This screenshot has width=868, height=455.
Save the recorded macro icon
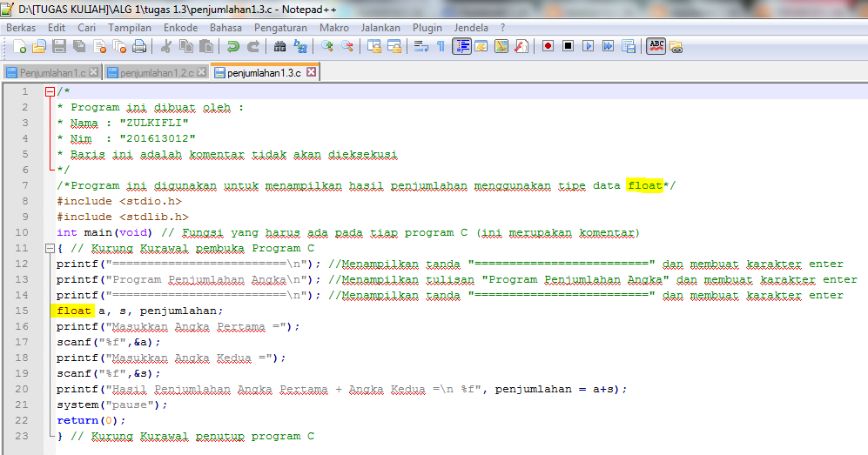(x=629, y=46)
